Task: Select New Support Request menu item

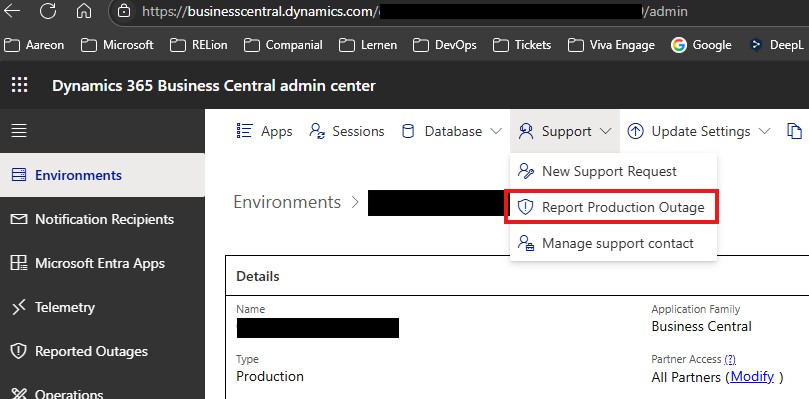Action: tap(613, 171)
